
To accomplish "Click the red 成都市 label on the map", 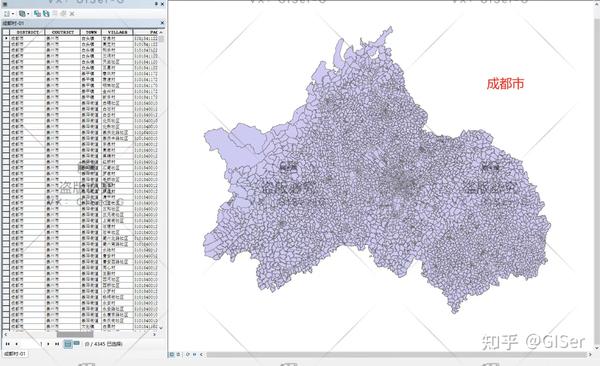I will pos(505,83).
